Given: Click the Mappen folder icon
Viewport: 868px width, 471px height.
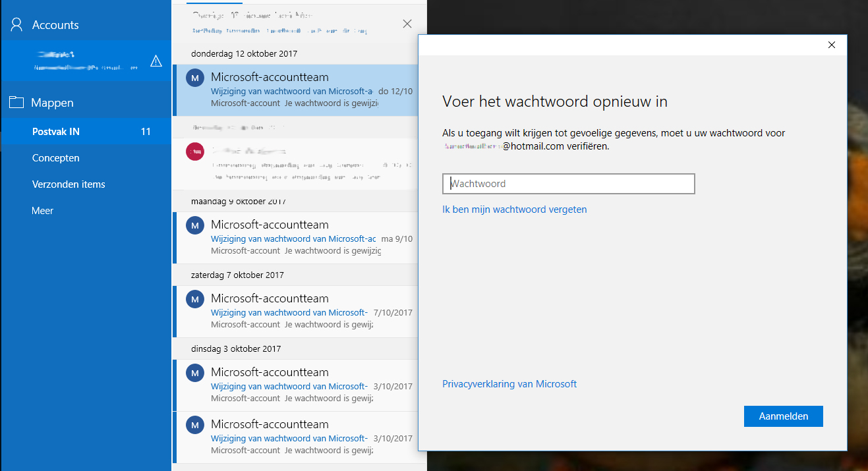Looking at the screenshot, I should pyautogui.click(x=16, y=103).
